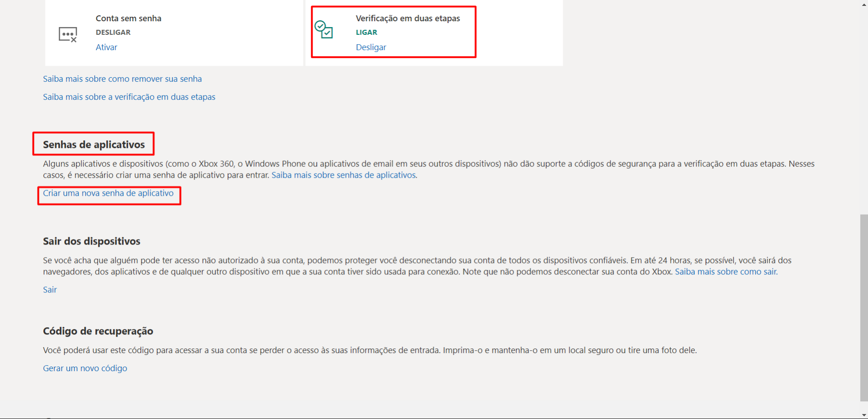Viewport: 868px width, 419px height.
Task: Click the Senhas de aplicativos heading
Action: (94, 145)
